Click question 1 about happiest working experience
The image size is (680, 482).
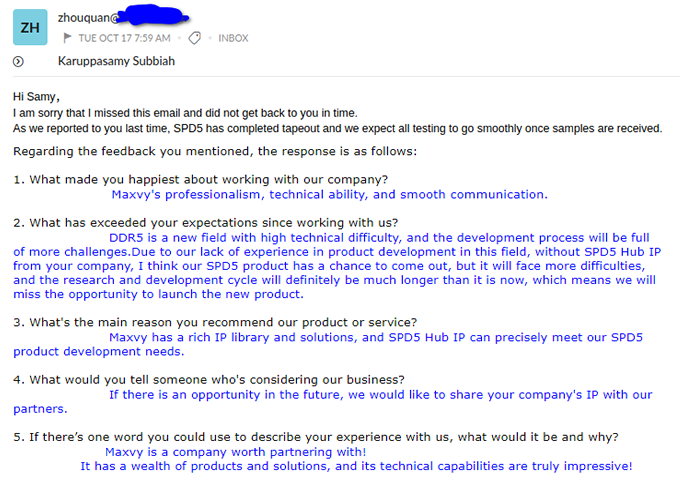200,179
